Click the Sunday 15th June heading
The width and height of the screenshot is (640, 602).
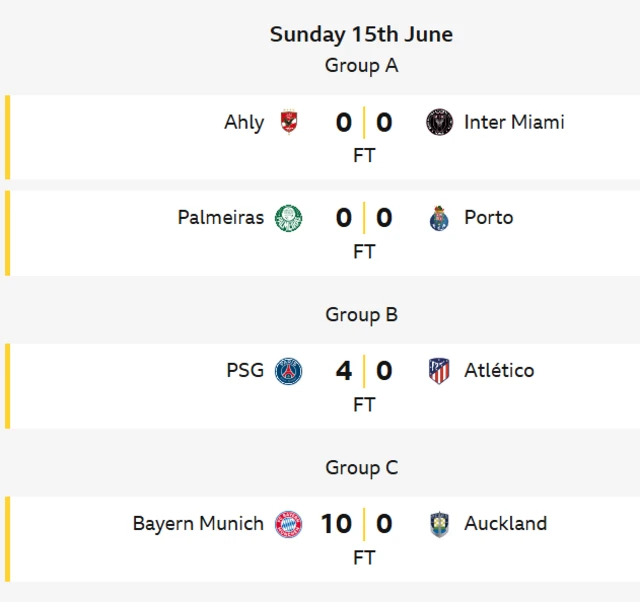(x=361, y=34)
